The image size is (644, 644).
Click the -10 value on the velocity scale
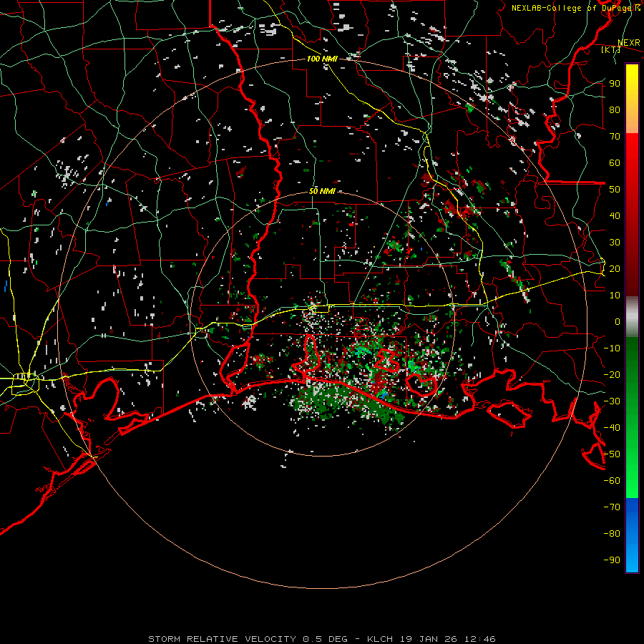[612, 348]
